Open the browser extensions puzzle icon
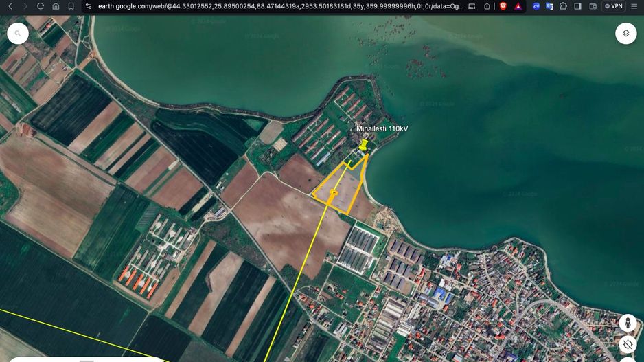 click(x=563, y=6)
